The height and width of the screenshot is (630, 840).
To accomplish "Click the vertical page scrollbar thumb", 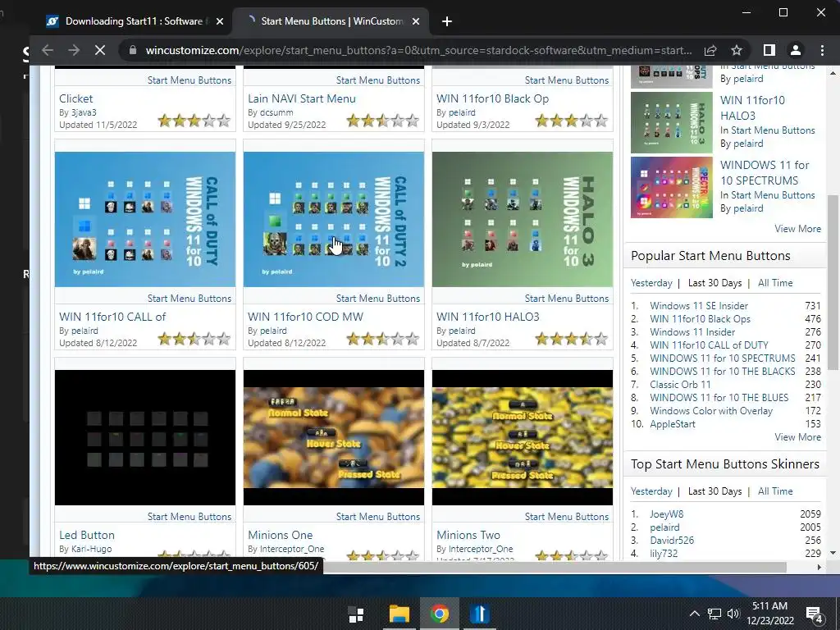I will tap(833, 282).
